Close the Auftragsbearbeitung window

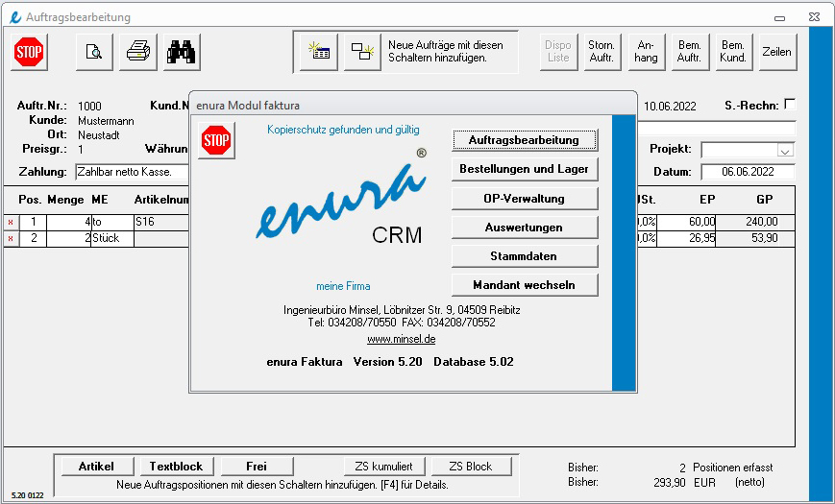pos(814,17)
